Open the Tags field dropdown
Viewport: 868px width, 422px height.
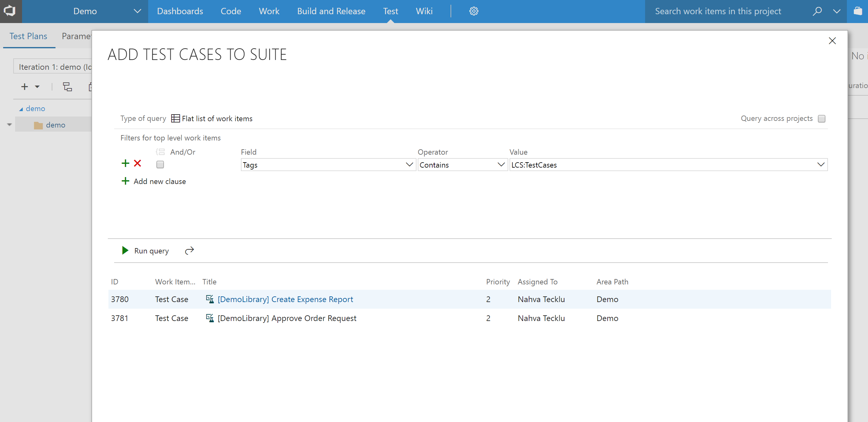click(x=329, y=165)
